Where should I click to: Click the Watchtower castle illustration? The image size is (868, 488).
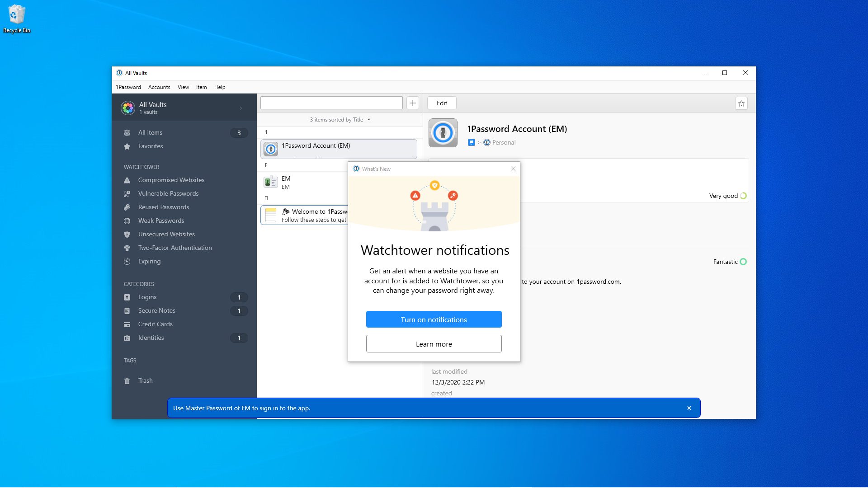click(x=434, y=206)
